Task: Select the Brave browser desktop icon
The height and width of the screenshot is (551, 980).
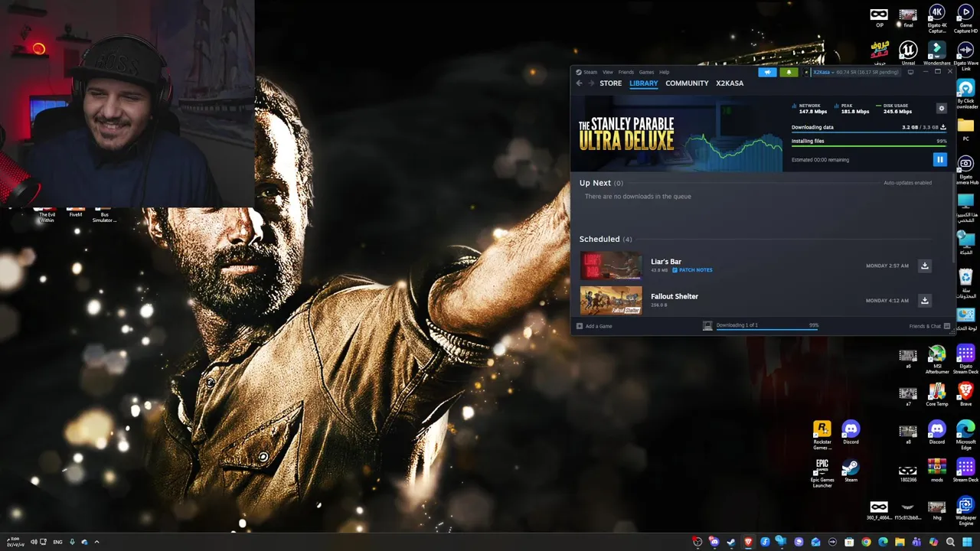Action: [965, 395]
